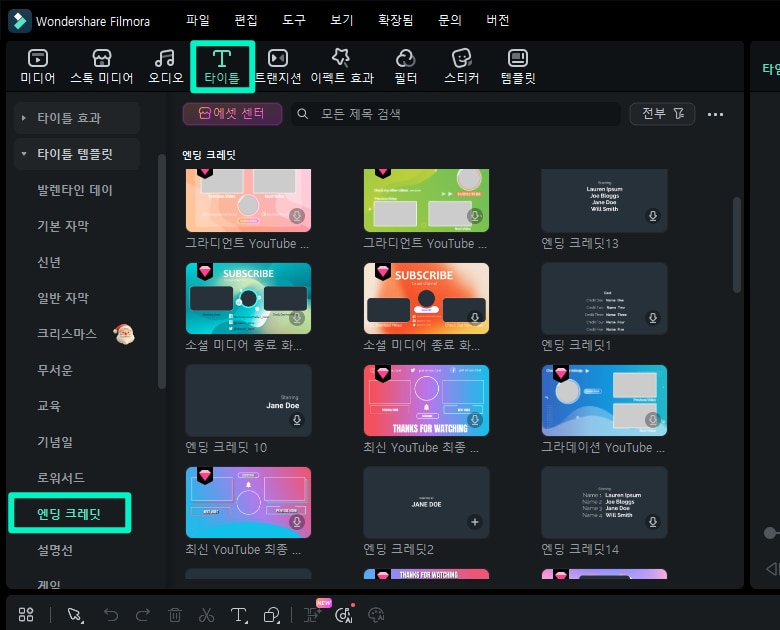Open the 도구 (Tools) menu
The image size is (780, 630).
pos(294,20)
